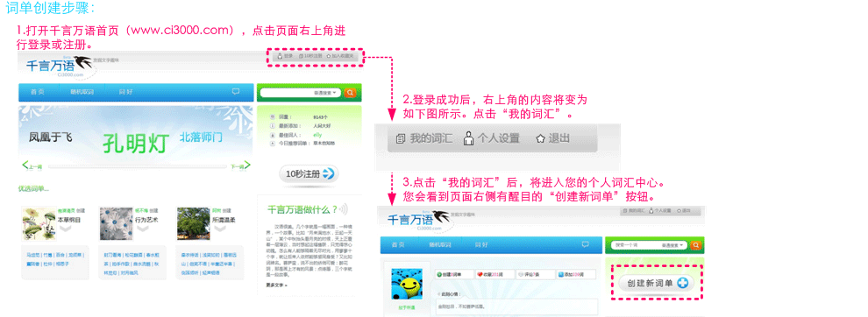The height and width of the screenshot is (317, 868).
Task: Select banner word 北落师门
Action: 201,136
